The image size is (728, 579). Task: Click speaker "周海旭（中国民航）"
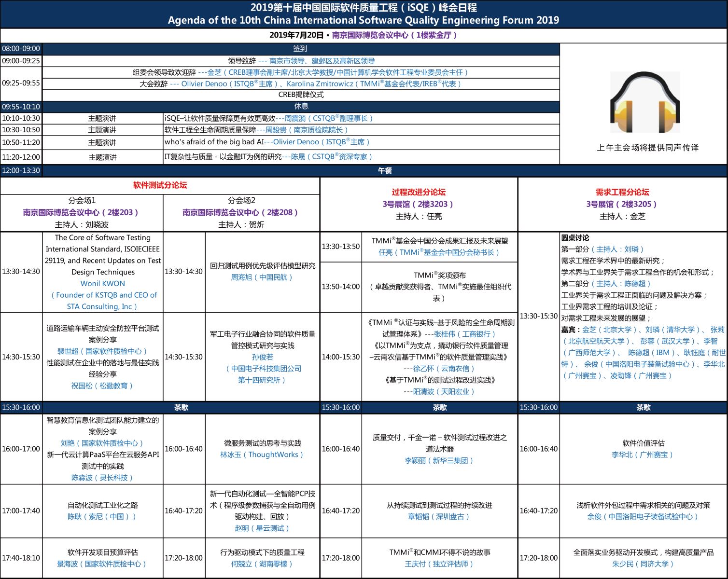263,277
